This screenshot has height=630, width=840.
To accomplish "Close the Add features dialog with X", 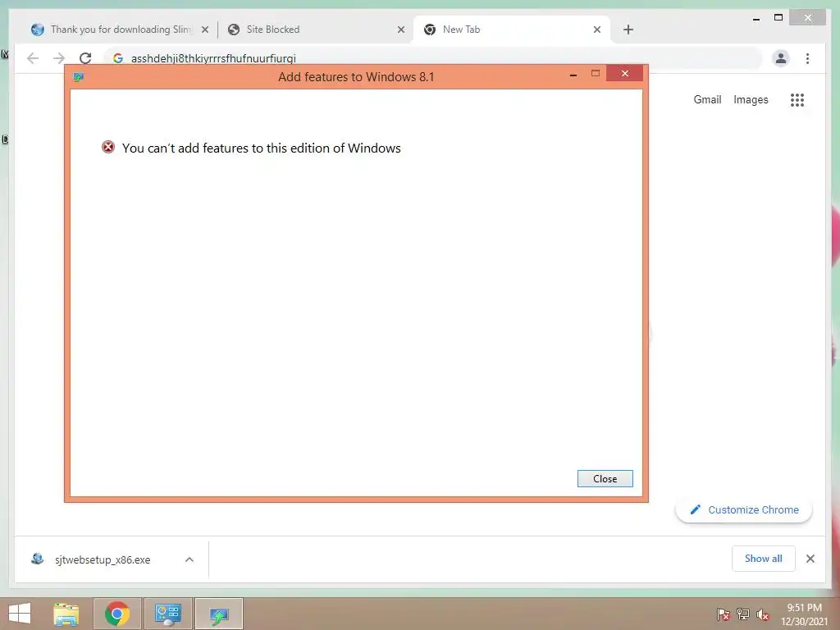I will click(624, 73).
